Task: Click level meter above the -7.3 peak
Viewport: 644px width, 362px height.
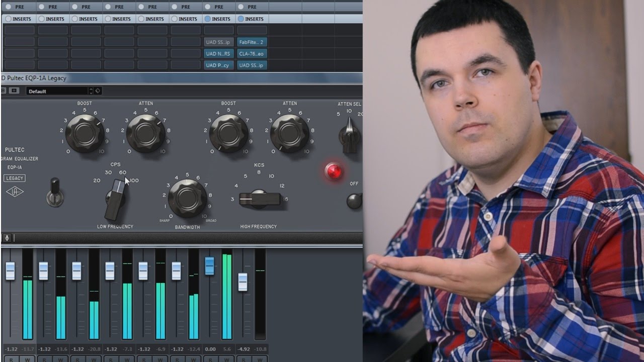Action: pos(127,295)
